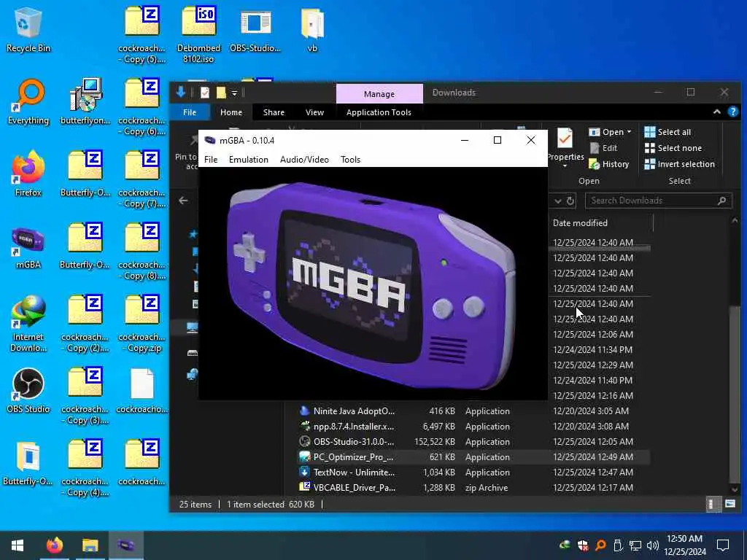Open the notification center icon
This screenshot has width=747, height=560.
point(723,545)
